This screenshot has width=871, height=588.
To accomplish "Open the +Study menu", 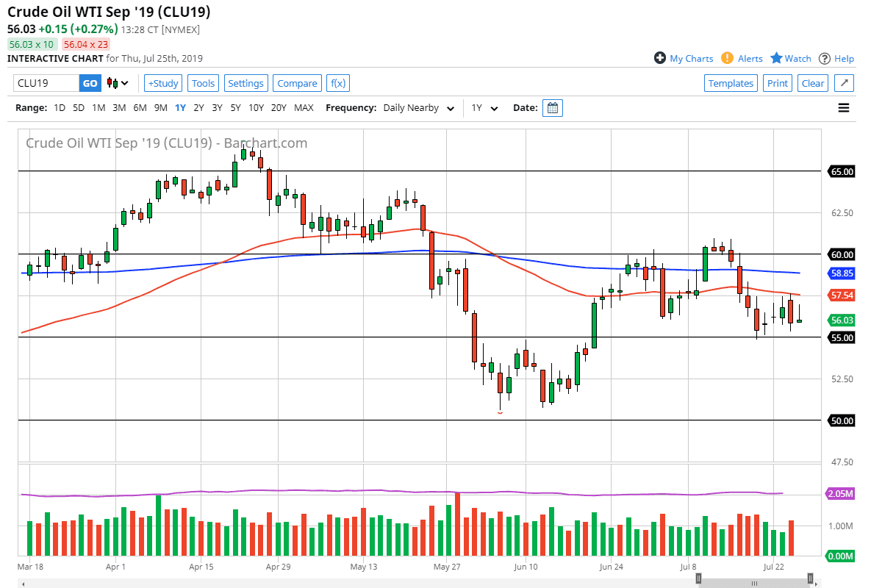I will point(163,83).
